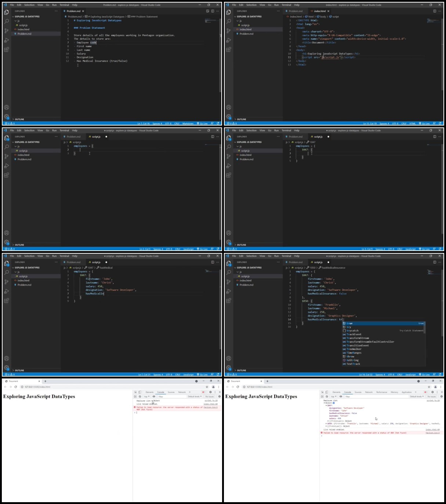The width and height of the screenshot is (446, 504).
Task: Open the index.html:40 link in the expanded-Object browser
Action: [433, 429]
